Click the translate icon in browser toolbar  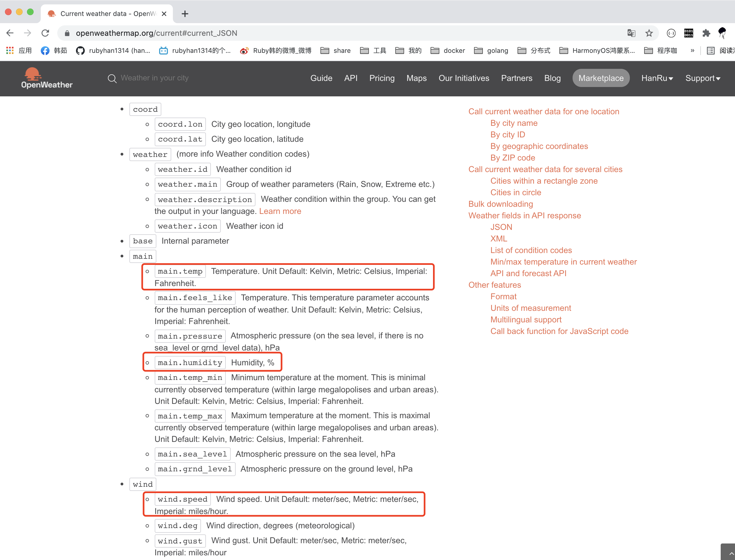(x=631, y=33)
